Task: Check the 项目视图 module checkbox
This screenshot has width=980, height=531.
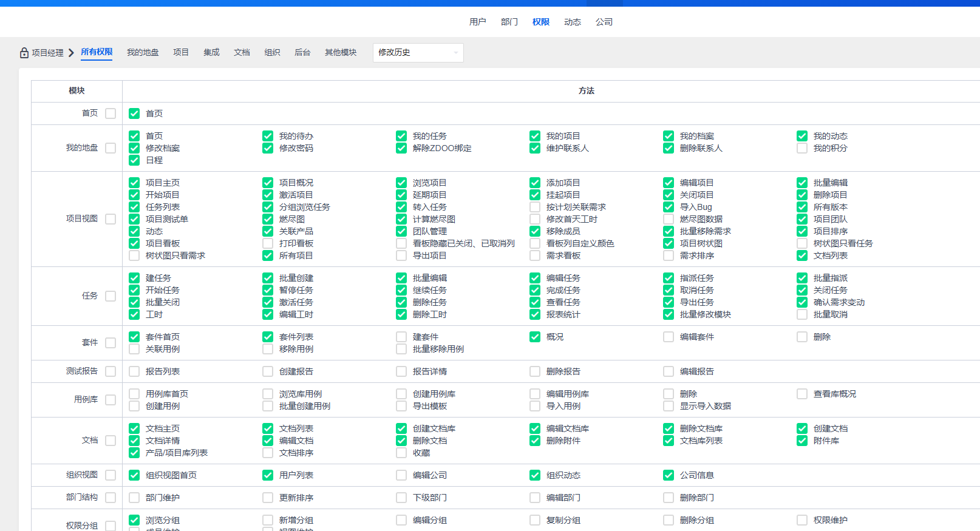Action: (111, 219)
